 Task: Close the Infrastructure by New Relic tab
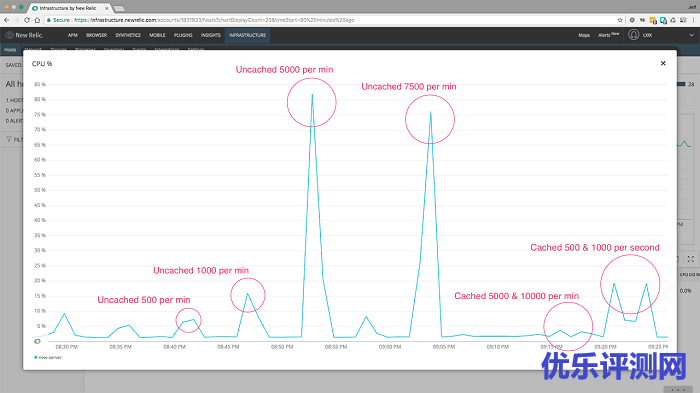pyautogui.click(x=106, y=8)
